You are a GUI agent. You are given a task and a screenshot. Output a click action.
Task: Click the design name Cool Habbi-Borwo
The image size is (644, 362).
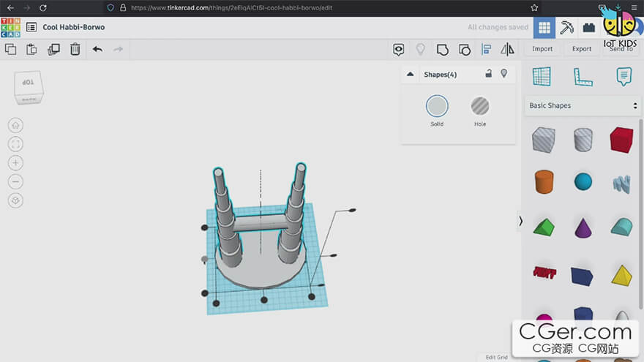73,27
